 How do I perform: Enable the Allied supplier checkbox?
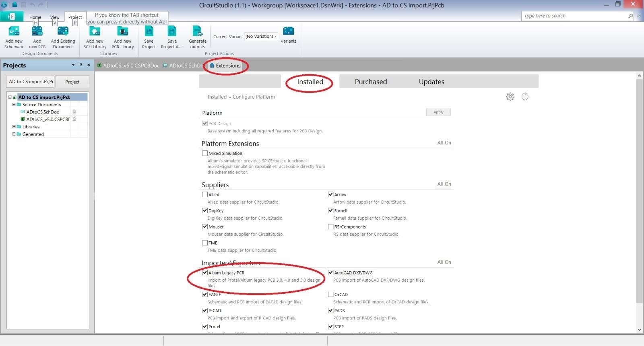(x=205, y=194)
